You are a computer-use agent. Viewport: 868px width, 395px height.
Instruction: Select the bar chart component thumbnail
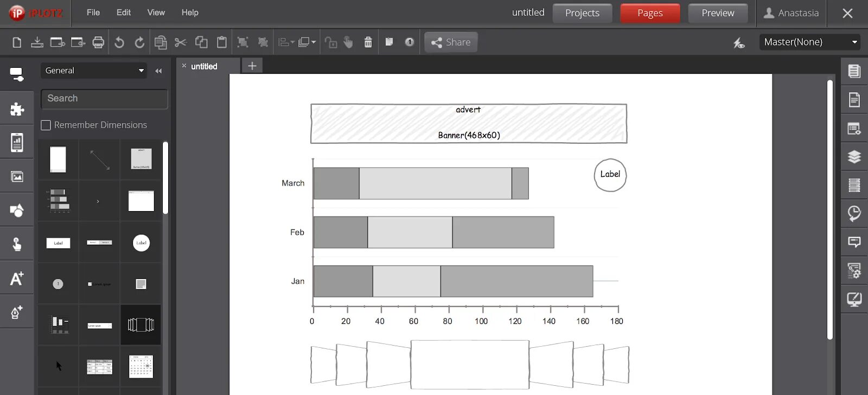(x=58, y=201)
